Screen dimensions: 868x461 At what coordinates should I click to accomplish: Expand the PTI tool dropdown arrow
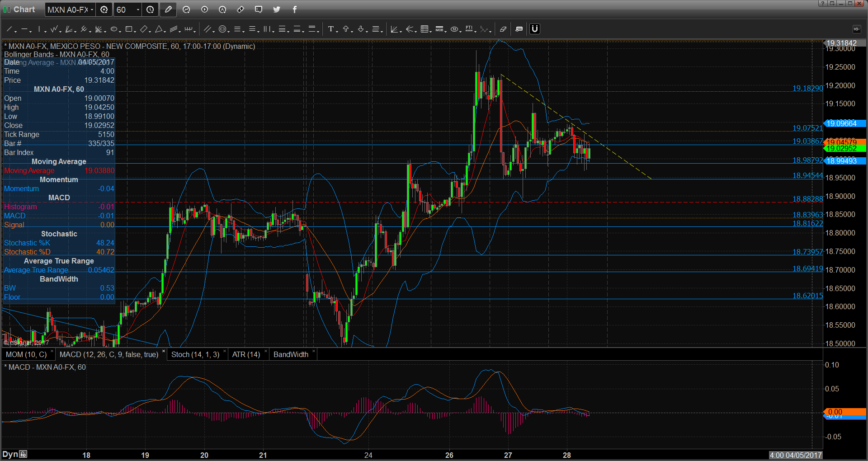point(476,31)
